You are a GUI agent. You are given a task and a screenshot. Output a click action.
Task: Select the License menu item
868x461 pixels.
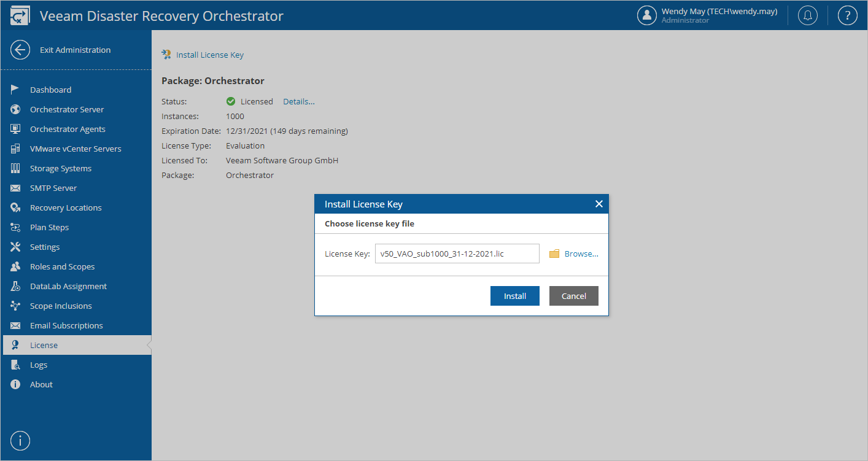tap(76, 345)
